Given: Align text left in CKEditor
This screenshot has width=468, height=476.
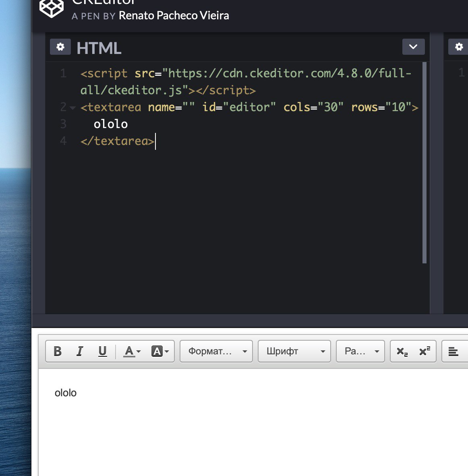Looking at the screenshot, I should point(454,351).
